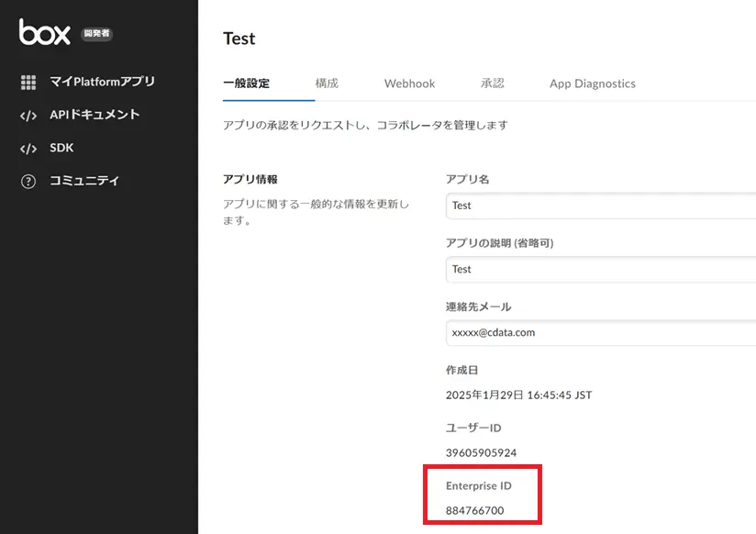Click the 開発者 badge next to the logo
Screen dimensions: 756x534
96,33
